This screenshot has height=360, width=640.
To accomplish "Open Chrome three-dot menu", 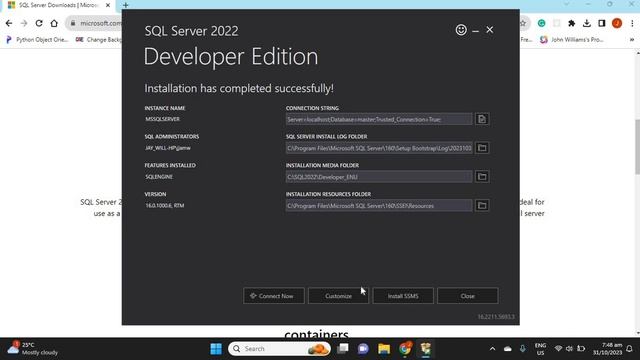I will coord(632,23).
